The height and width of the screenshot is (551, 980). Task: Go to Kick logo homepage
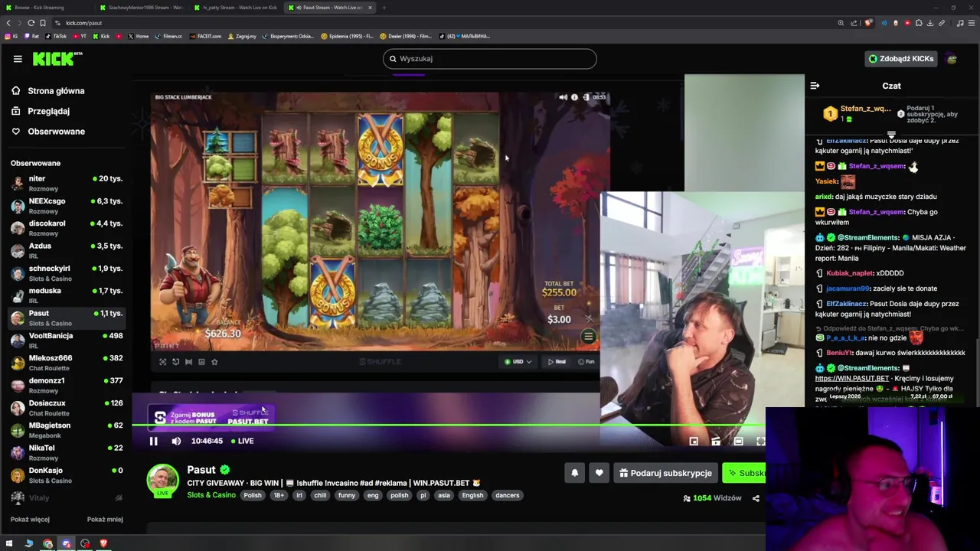[57, 59]
